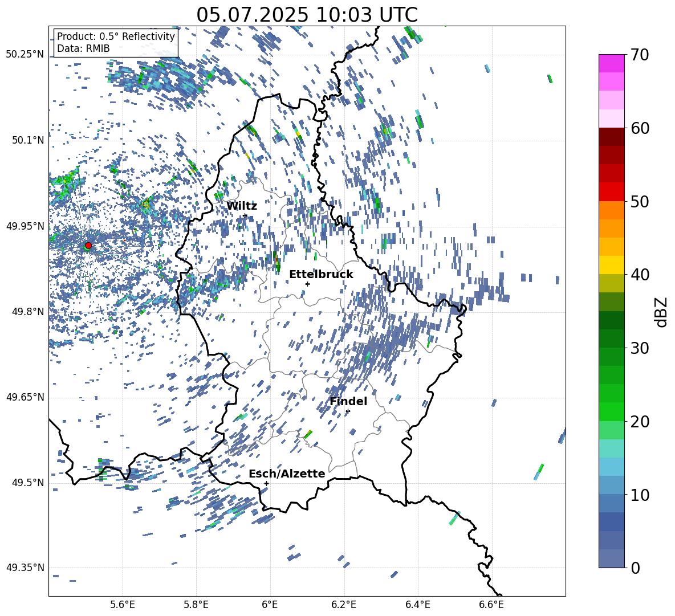The image size is (675, 616).
Task: Click the cross marker below Esch/Alzette
Action: (266, 483)
